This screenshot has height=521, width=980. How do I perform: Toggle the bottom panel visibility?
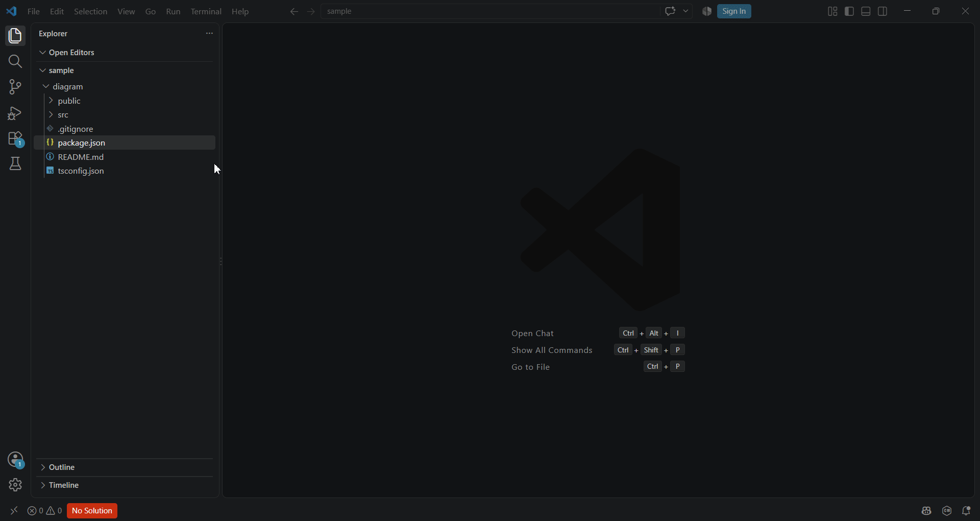click(x=866, y=11)
